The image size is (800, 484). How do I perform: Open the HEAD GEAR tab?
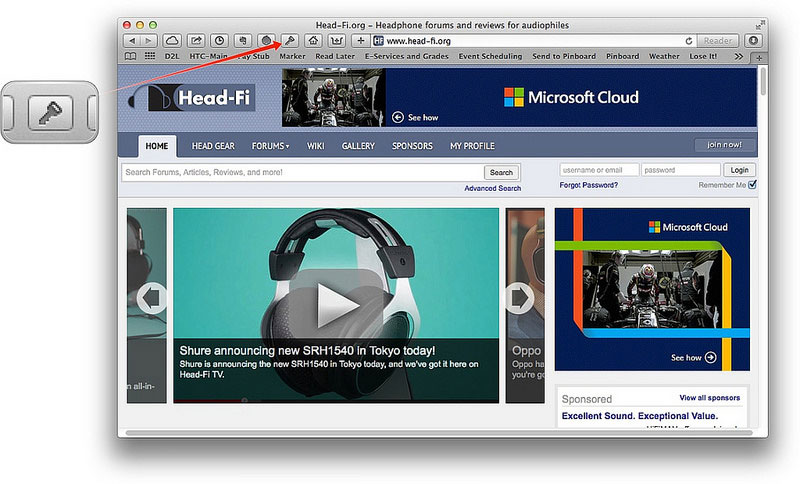(213, 146)
